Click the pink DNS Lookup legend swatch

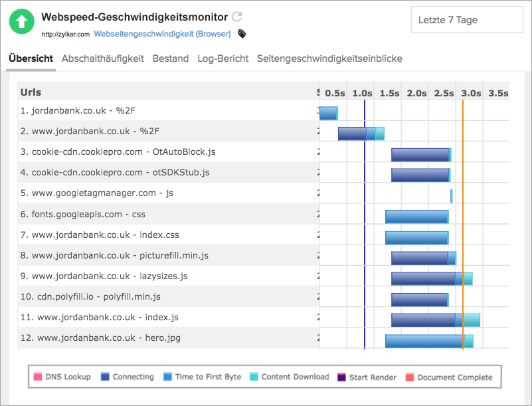coord(38,377)
